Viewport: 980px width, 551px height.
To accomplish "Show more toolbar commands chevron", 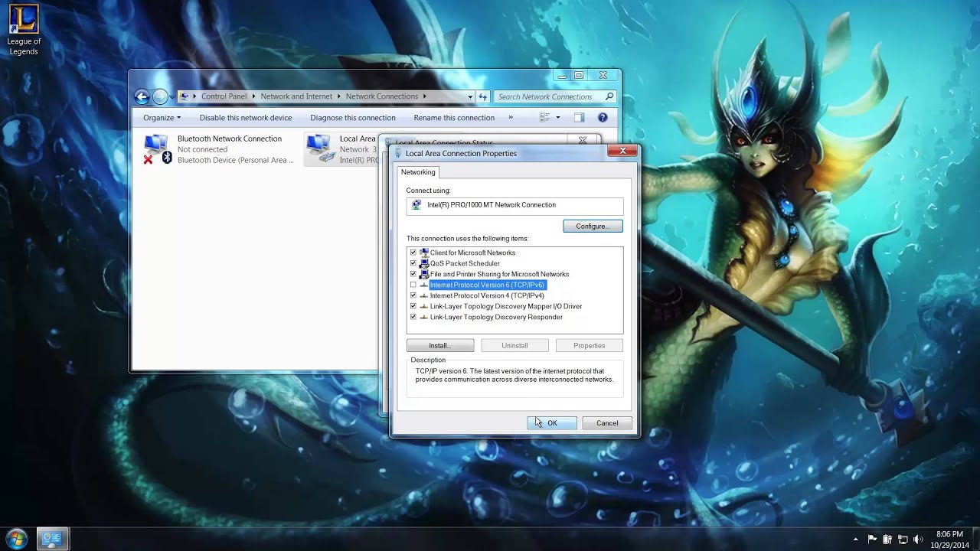I will pos(511,118).
